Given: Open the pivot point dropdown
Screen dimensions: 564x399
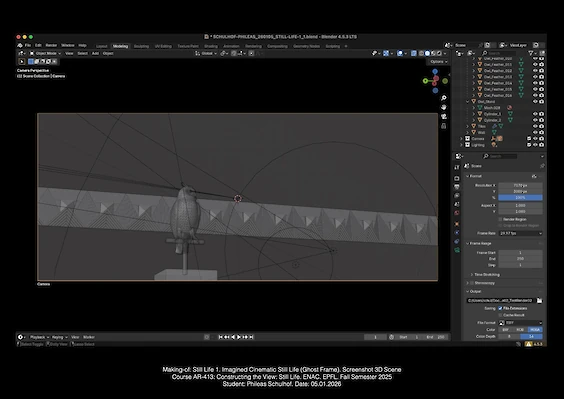Looking at the screenshot, I should click(224, 53).
